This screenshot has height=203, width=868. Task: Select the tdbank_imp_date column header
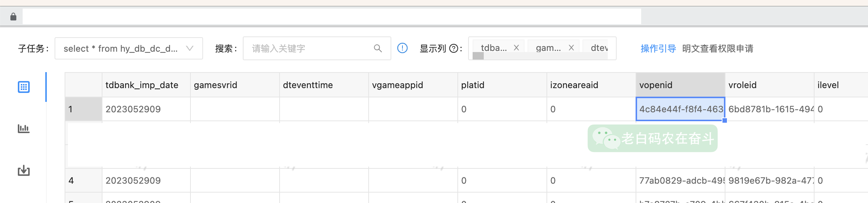146,85
